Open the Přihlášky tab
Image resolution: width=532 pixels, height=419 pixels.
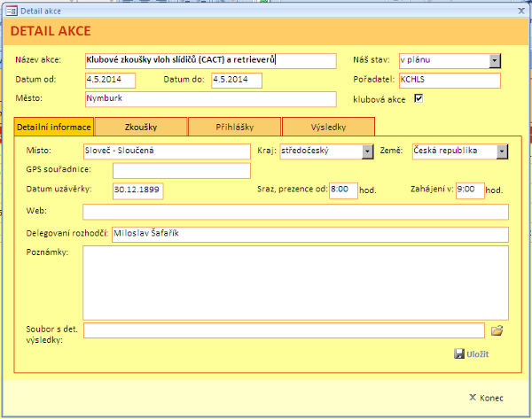tap(234, 128)
